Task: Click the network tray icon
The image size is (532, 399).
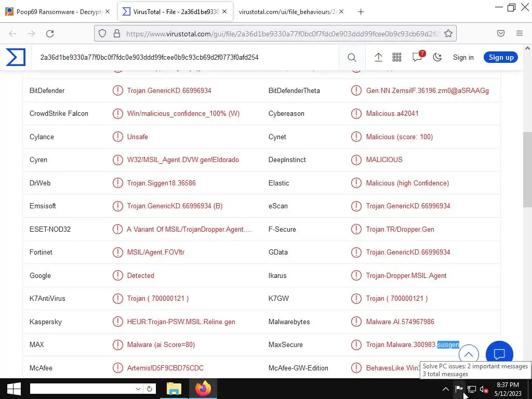Action: [472, 389]
